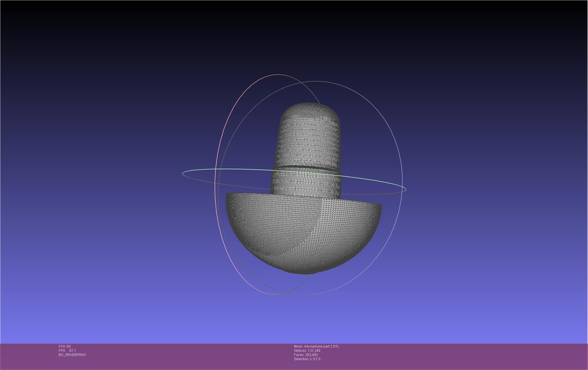Click 'Mesh: microphone part 2.STL' label

pyautogui.click(x=316, y=346)
